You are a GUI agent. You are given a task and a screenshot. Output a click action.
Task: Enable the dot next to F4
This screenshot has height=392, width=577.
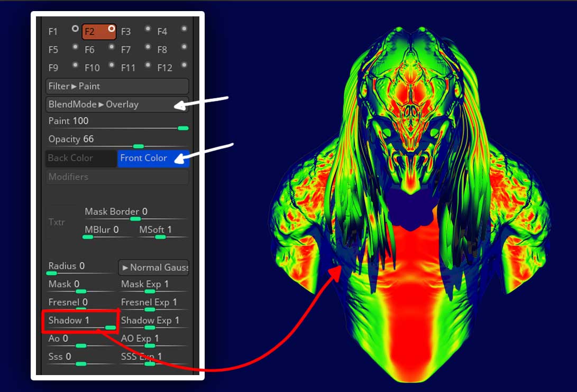(x=184, y=29)
